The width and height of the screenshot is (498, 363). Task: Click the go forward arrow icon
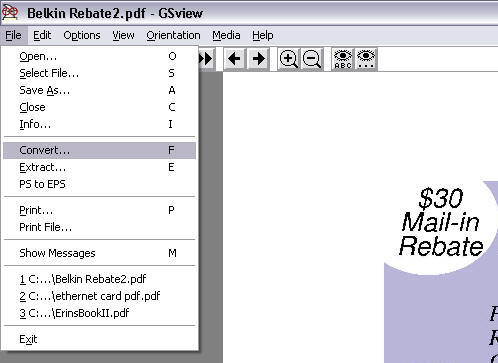[258, 59]
